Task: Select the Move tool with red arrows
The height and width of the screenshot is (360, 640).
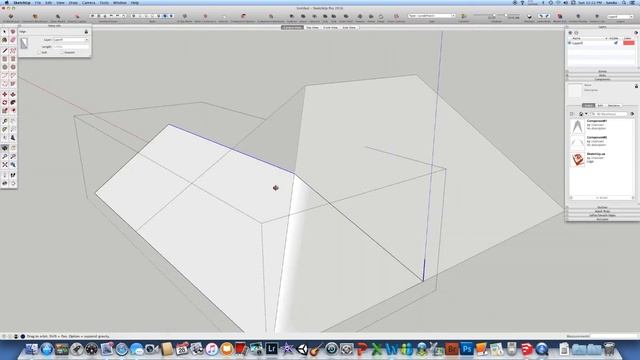Action: pos(4,94)
